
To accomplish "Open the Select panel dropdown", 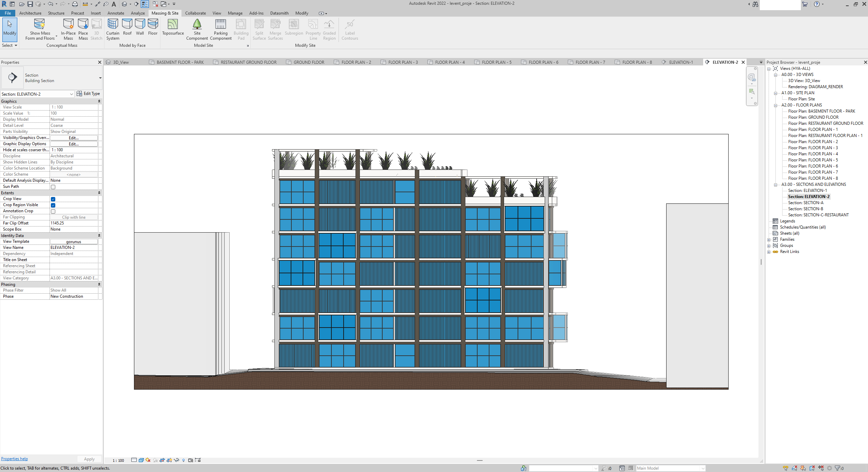I will (9, 45).
